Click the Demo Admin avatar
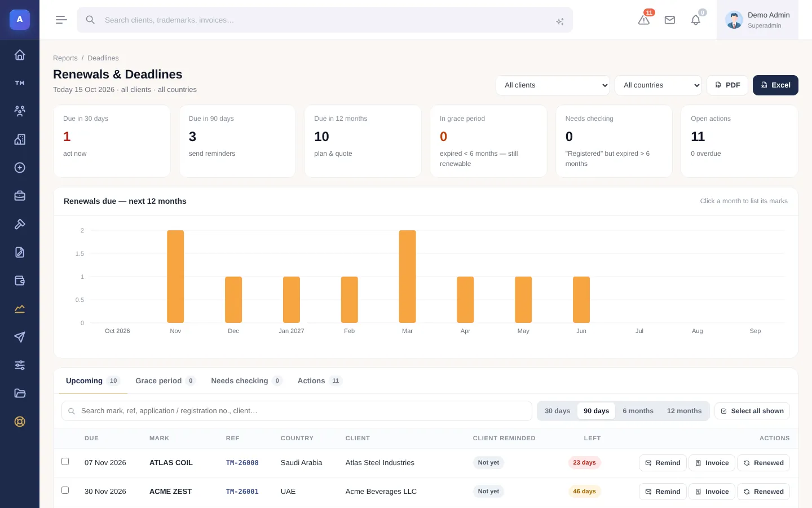This screenshot has width=812, height=508. 734,20
